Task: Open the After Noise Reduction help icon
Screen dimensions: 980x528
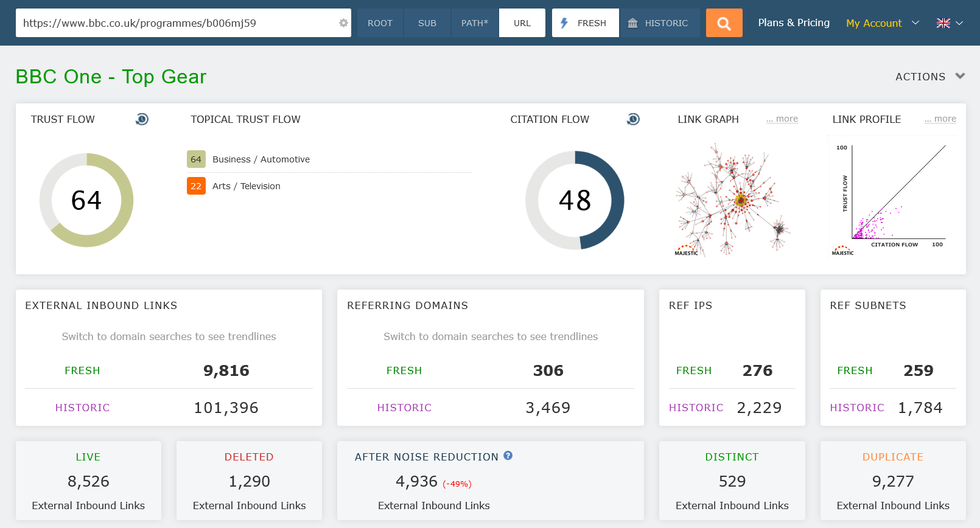Action: click(x=508, y=456)
